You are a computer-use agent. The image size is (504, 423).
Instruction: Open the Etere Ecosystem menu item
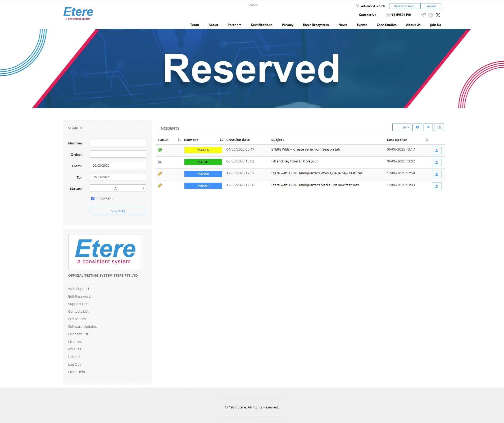[x=316, y=25]
